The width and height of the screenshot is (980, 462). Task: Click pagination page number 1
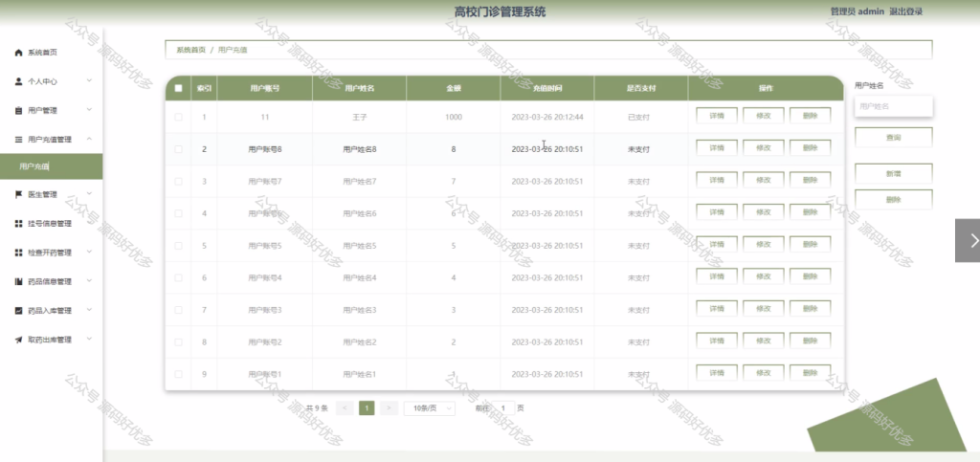[367, 408]
